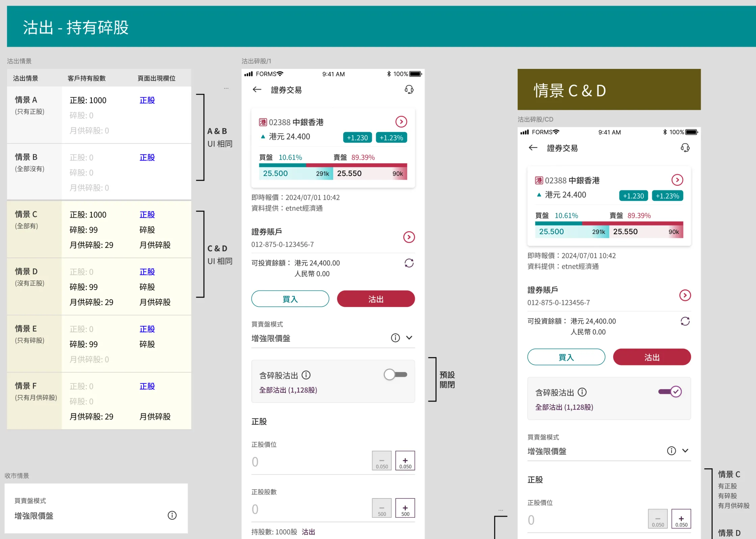This screenshot has height=539, width=756.
Task: View the 增強限價盤 info icon on C & D screen
Action: (671, 451)
